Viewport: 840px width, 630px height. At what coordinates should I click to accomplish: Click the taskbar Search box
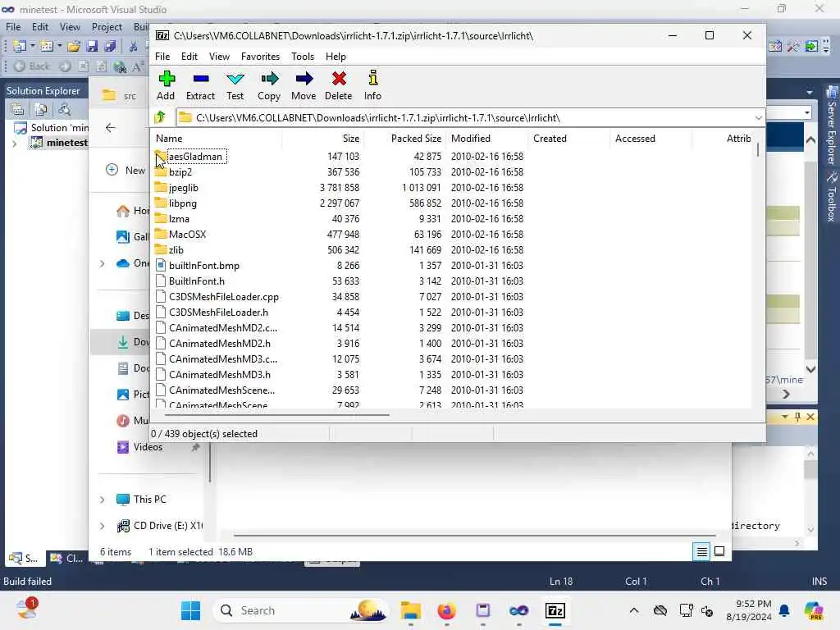(x=300, y=610)
